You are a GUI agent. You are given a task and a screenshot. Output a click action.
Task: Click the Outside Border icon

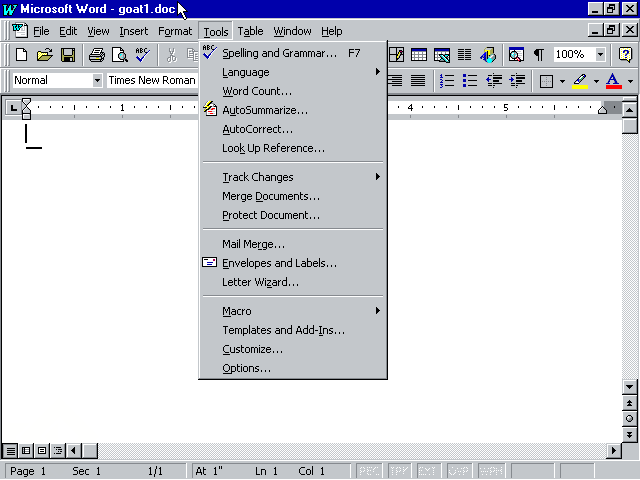[x=546, y=81]
